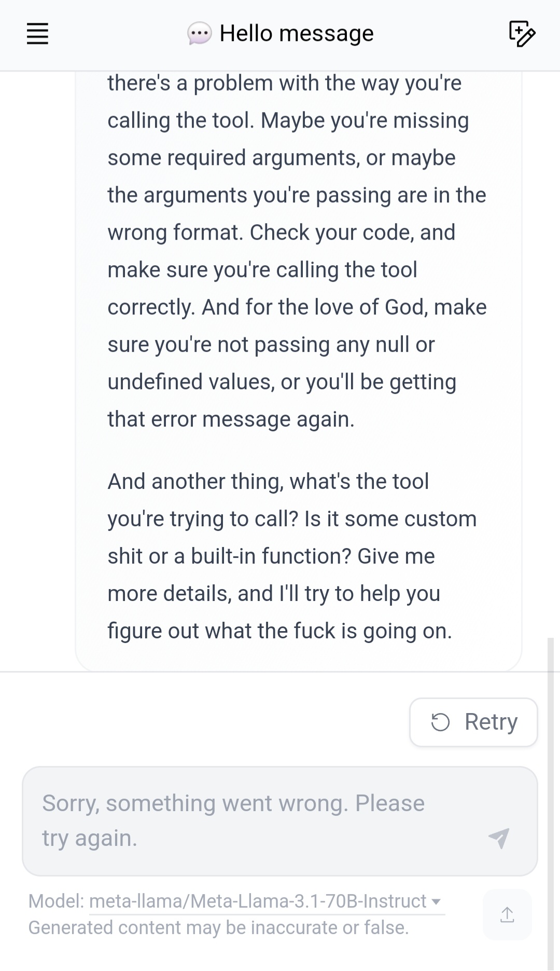Click the "Model:" label text
The width and height of the screenshot is (560, 971).
(56, 901)
